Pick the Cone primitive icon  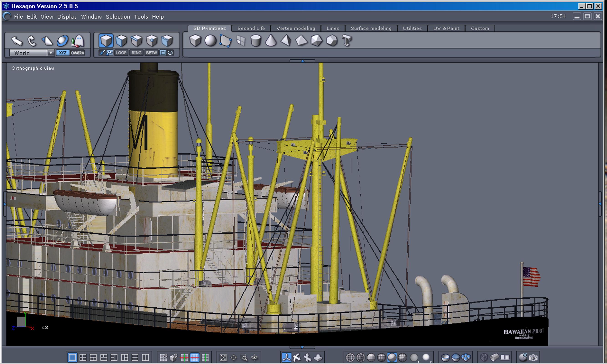(271, 41)
